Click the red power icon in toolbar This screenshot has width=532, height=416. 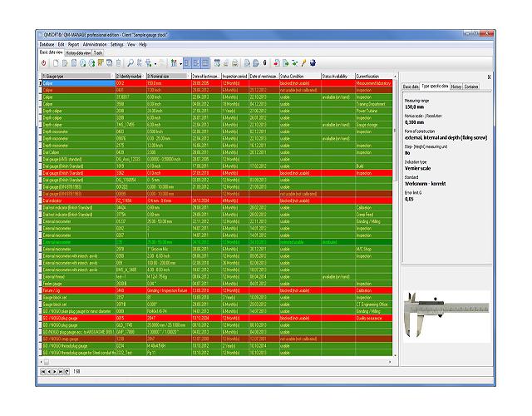pos(43,63)
